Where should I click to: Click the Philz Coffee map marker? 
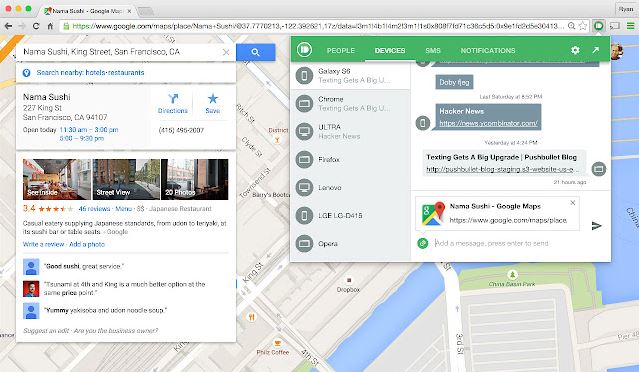pyautogui.click(x=278, y=343)
